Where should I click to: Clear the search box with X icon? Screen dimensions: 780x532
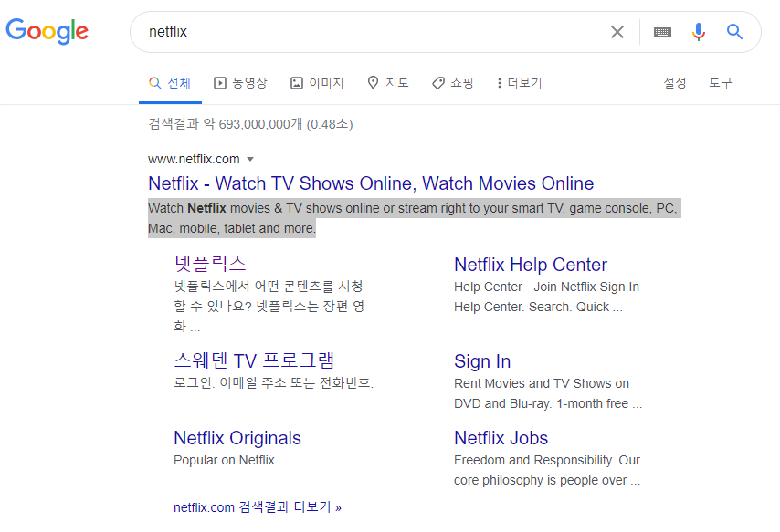pyautogui.click(x=617, y=32)
